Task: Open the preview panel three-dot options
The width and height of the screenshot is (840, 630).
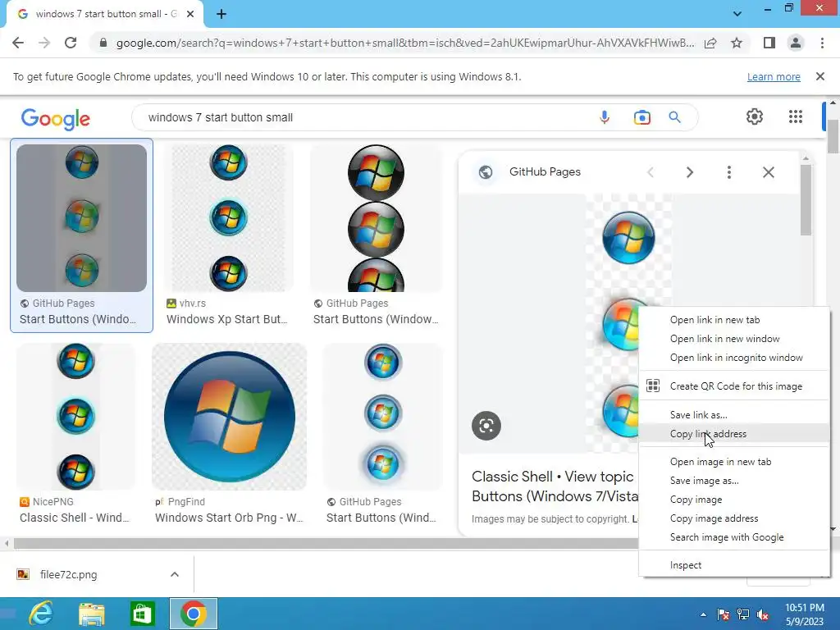Action: (729, 172)
